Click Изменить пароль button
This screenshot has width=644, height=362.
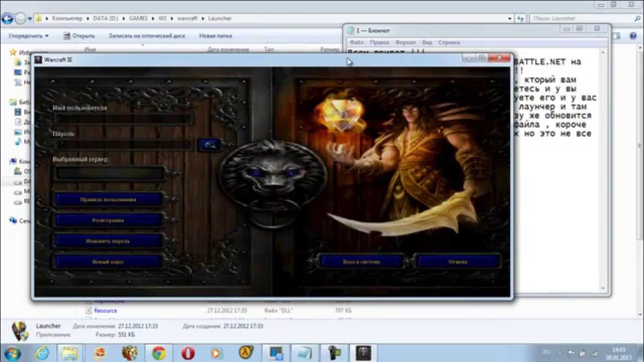coord(108,241)
